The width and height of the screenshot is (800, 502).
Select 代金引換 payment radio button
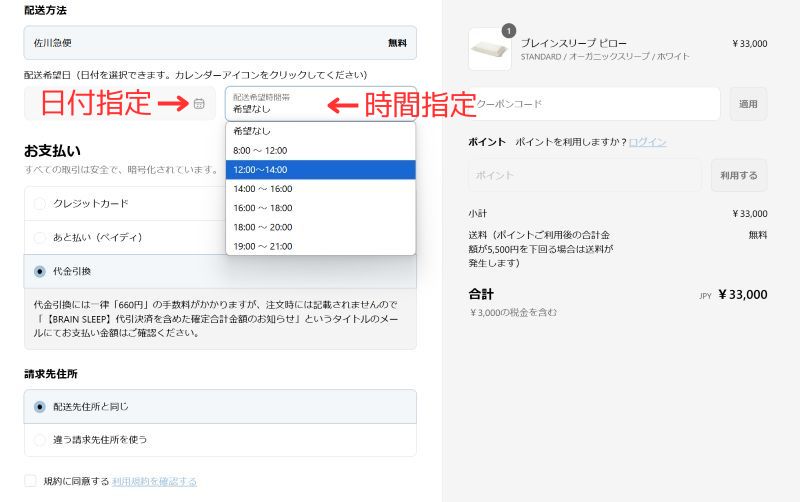coord(40,271)
